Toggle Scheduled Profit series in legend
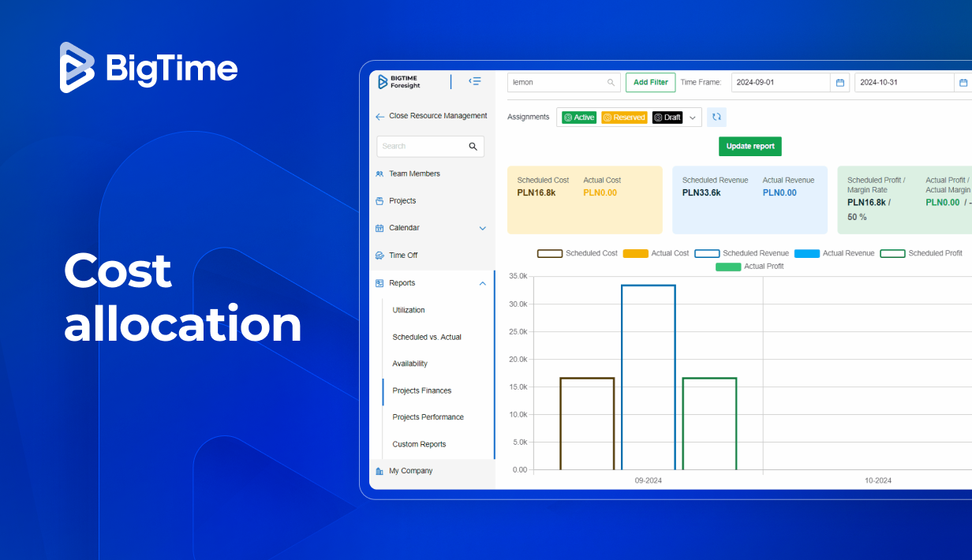 [x=921, y=253]
